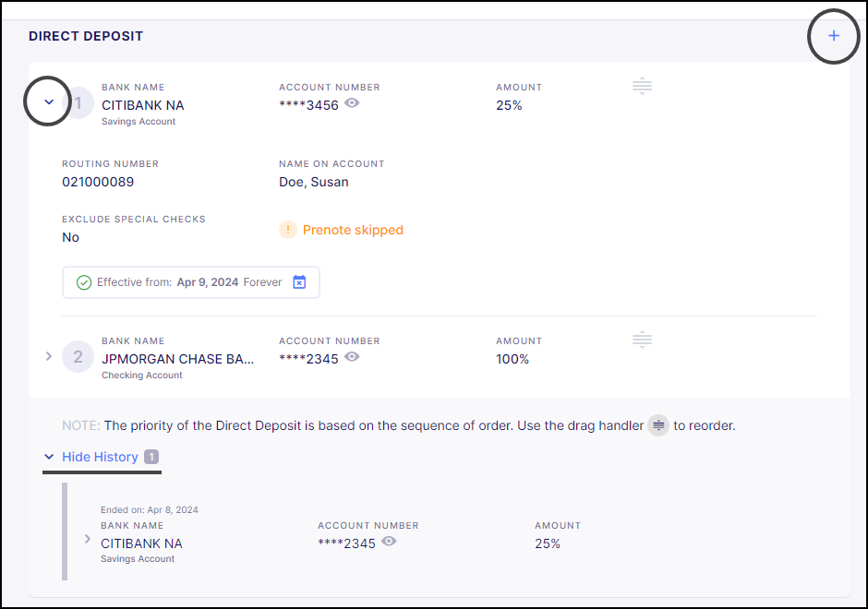Click drag handle on JPMorgan 100% row

642,340
